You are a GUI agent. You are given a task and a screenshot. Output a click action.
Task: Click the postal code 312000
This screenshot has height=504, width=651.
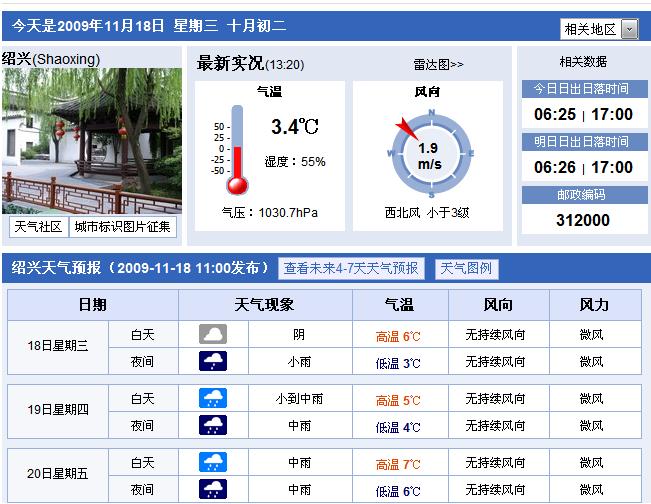point(583,220)
